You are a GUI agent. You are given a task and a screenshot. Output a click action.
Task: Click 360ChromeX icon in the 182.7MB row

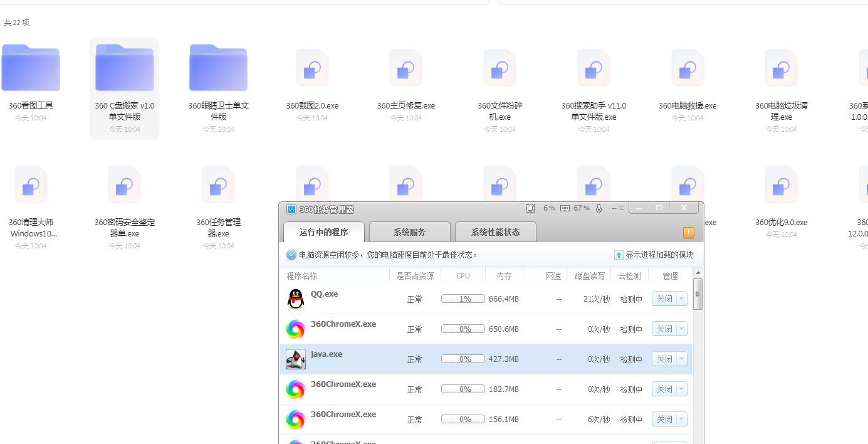(x=296, y=389)
